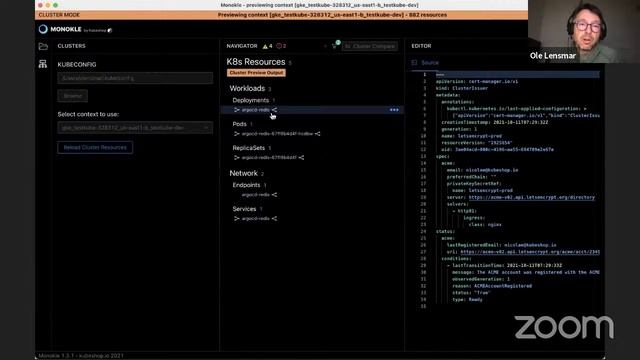Select argocd-redis under Services
This screenshot has height=360, width=640.
point(256,219)
